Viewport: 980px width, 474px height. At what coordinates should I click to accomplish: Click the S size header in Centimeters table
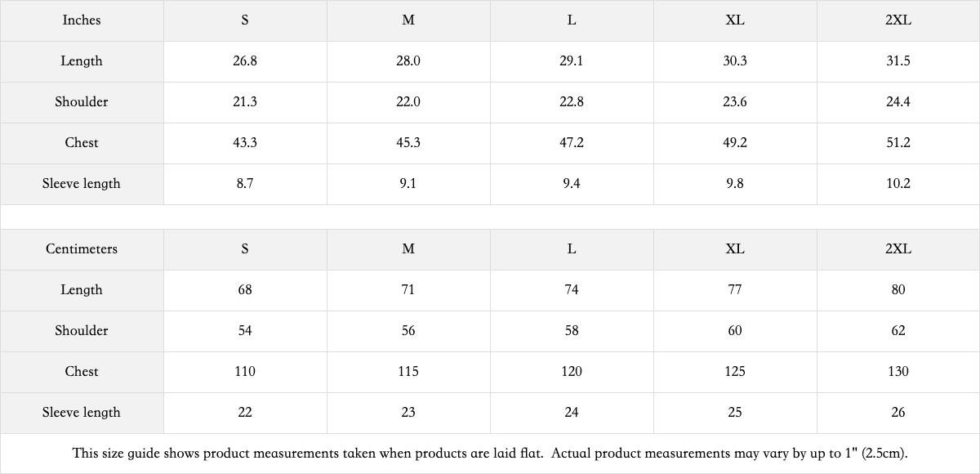click(x=245, y=249)
